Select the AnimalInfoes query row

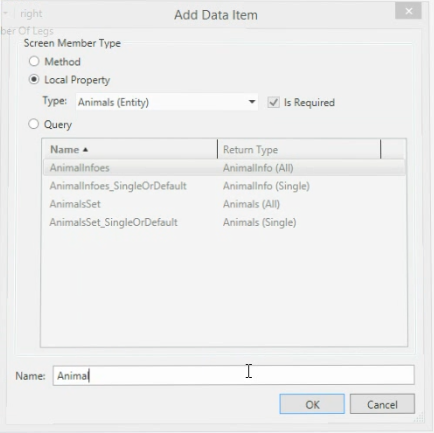click(224, 168)
